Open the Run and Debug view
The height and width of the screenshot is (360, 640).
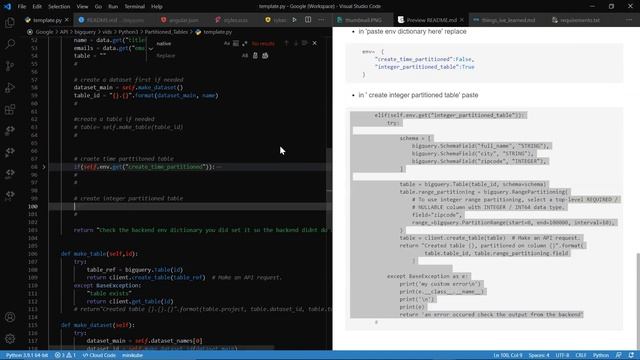[x=10, y=87]
